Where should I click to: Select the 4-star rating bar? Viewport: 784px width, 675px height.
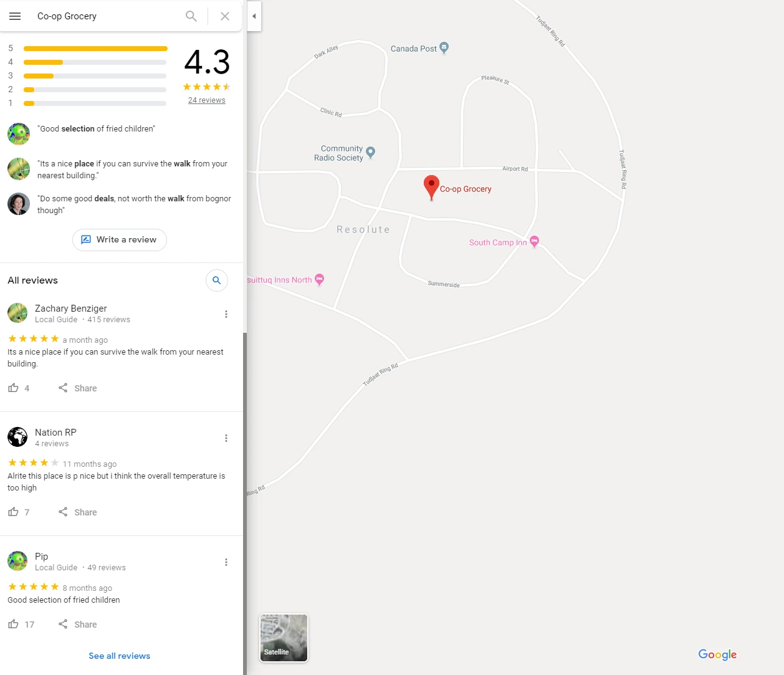coord(95,62)
